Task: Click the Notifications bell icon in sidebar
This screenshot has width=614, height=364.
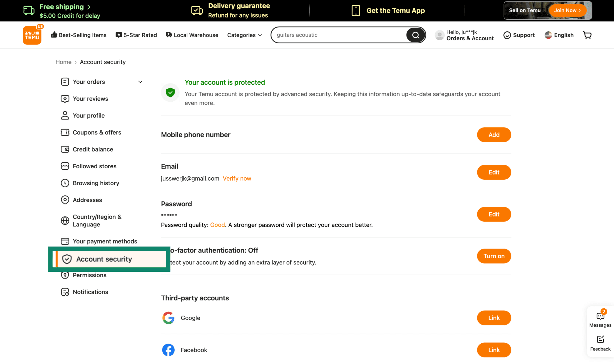Action: 65,292
